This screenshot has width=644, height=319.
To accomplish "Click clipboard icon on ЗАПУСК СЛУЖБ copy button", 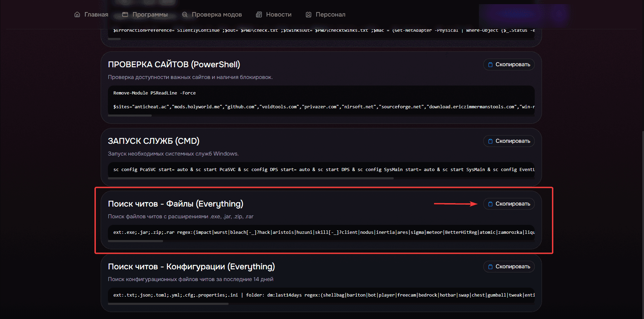I will (x=491, y=141).
